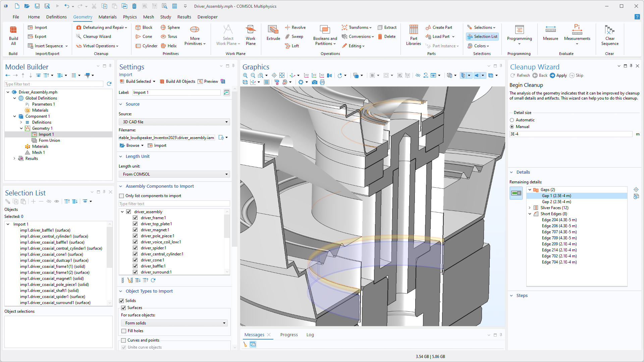Viewport: 644px width, 362px height.
Task: Switch to the Progress tab
Action: click(289, 335)
